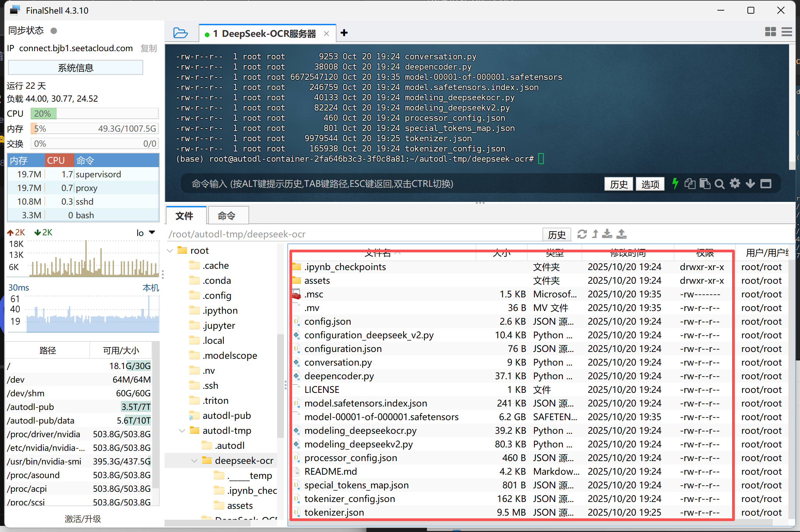Refresh the file list
Image resolution: width=800 pixels, height=532 pixels.
pos(582,234)
